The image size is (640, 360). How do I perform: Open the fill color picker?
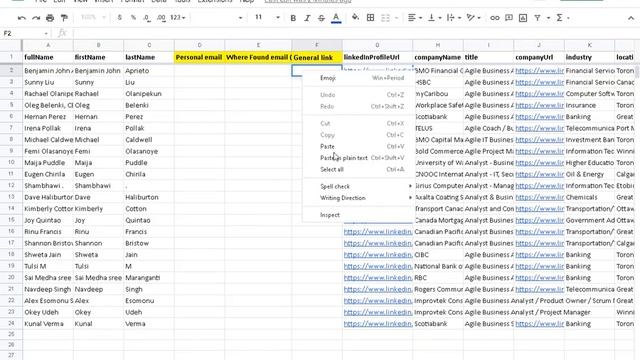(x=356, y=18)
